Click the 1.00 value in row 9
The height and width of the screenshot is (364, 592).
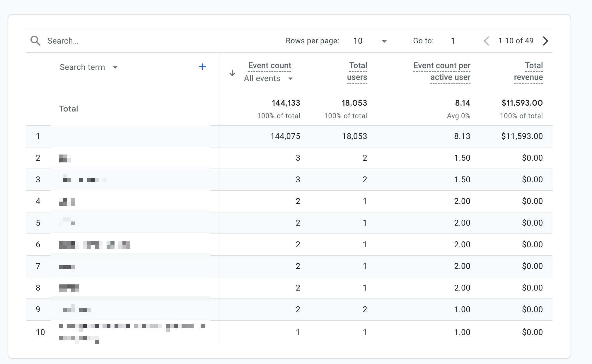(x=462, y=310)
